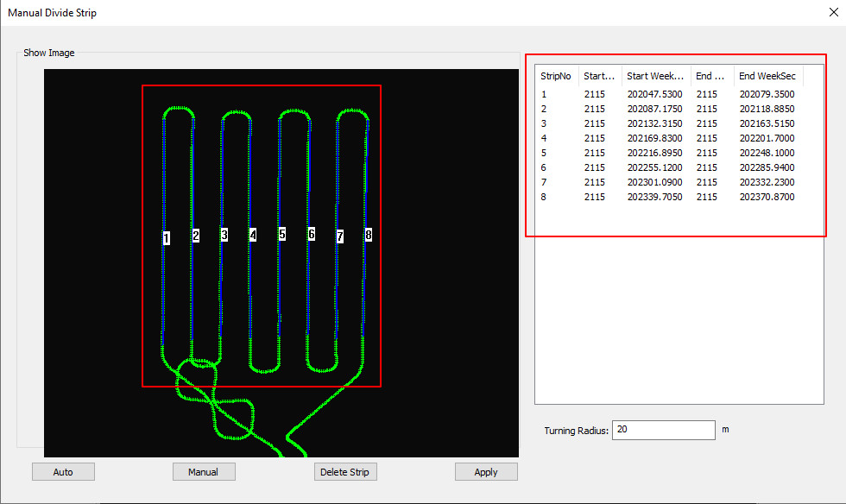Select strip marker 5 in image
Image resolution: width=846 pixels, height=504 pixels.
281,234
